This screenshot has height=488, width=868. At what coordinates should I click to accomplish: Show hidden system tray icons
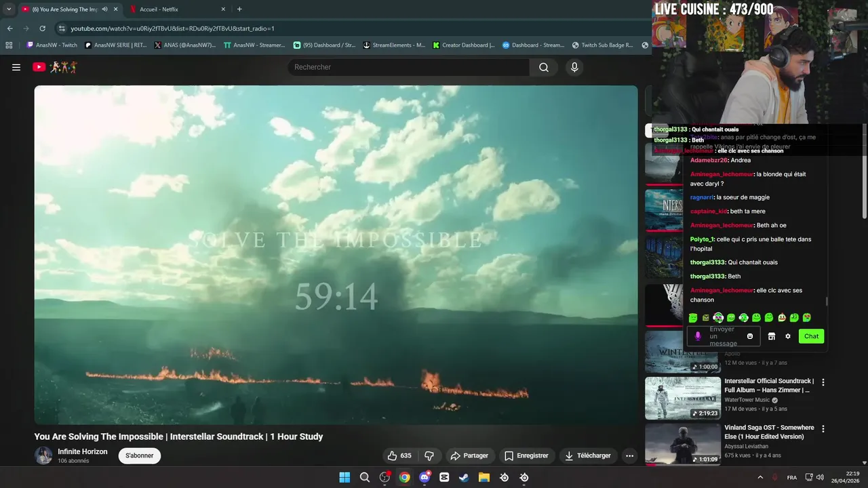pos(760,477)
